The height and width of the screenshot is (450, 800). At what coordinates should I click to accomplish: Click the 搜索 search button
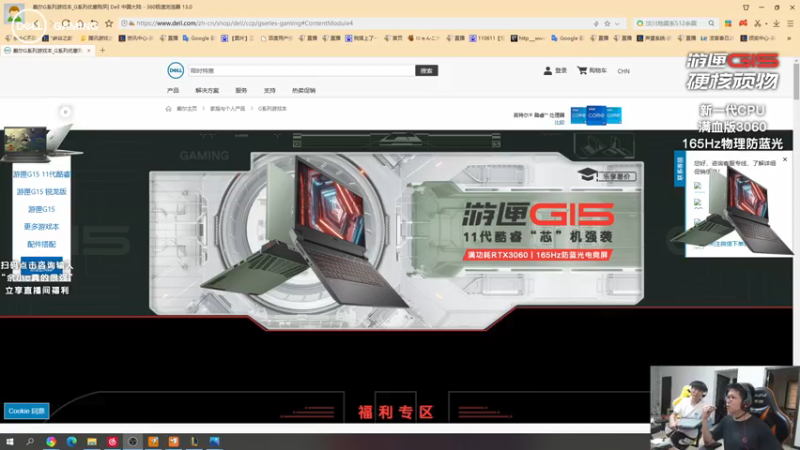[427, 70]
